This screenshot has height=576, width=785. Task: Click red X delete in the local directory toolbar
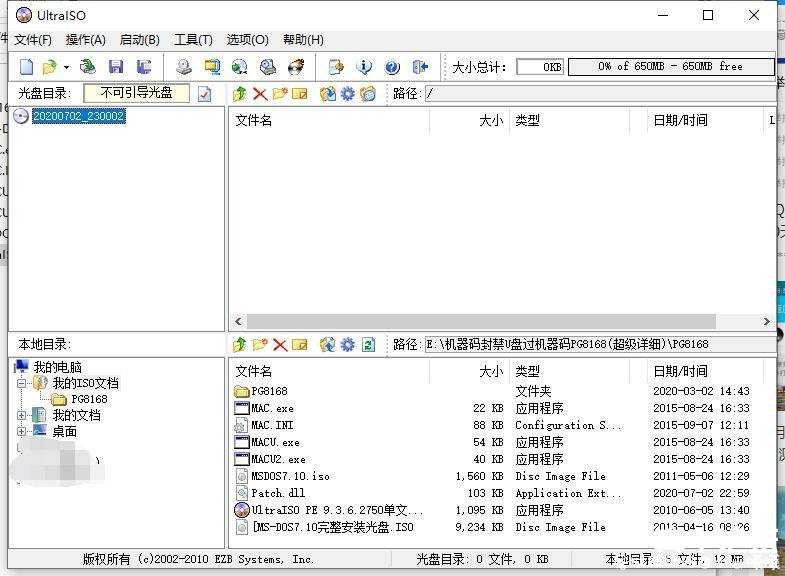[280, 344]
